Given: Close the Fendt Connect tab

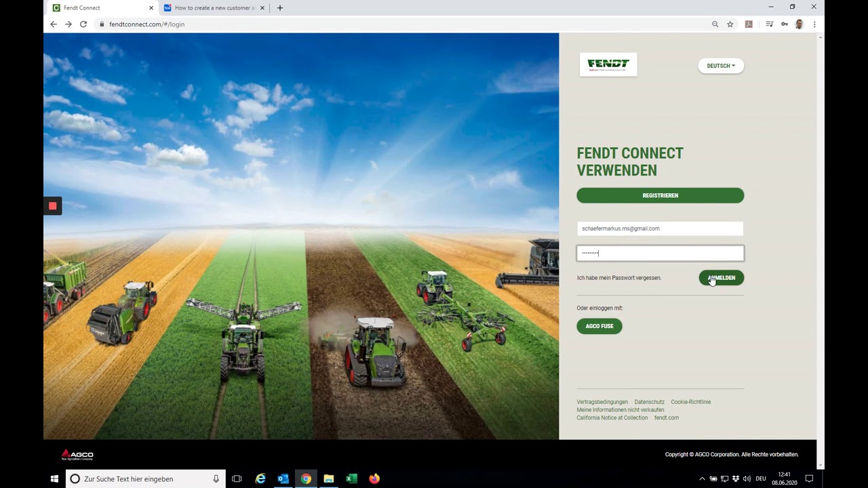Looking at the screenshot, I should point(151,8).
